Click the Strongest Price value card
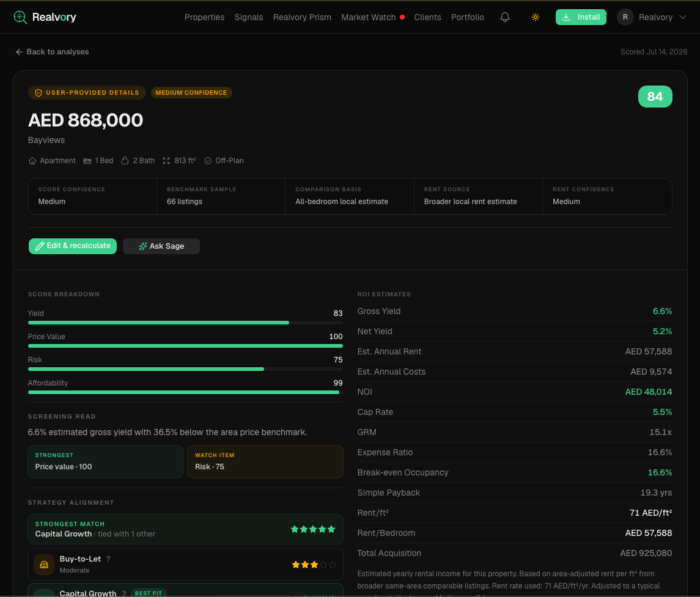The height and width of the screenshot is (597, 700). pos(105,461)
